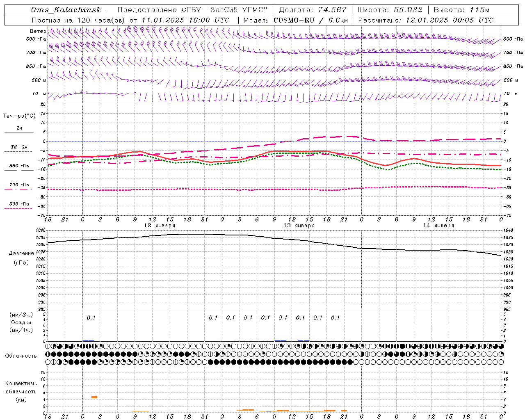
Task: Click the "(км)" unit under convective cloudiness
Action: [x=21, y=399]
